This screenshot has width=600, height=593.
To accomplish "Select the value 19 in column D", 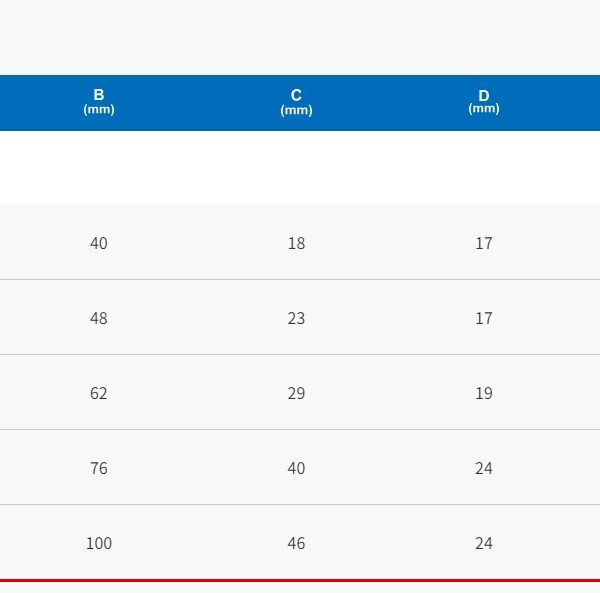I will [x=484, y=393].
